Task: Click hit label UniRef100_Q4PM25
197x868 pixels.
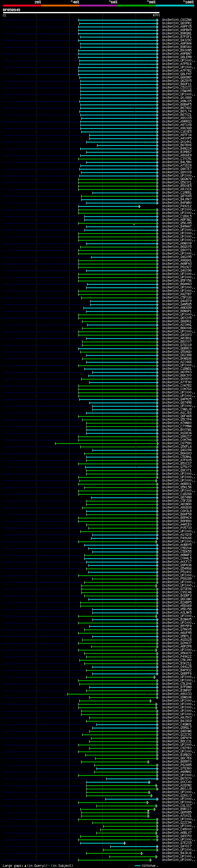Action: click(177, 399)
